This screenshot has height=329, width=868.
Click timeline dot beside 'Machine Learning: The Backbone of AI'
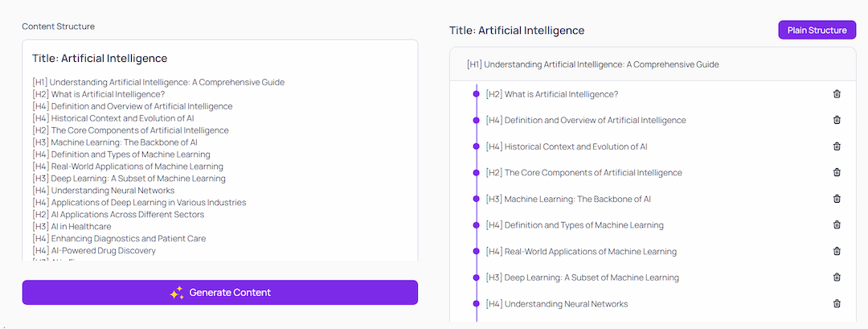coord(477,199)
